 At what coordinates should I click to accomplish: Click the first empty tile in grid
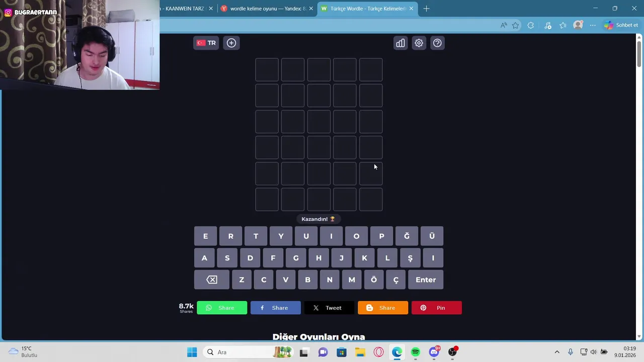[x=267, y=70]
